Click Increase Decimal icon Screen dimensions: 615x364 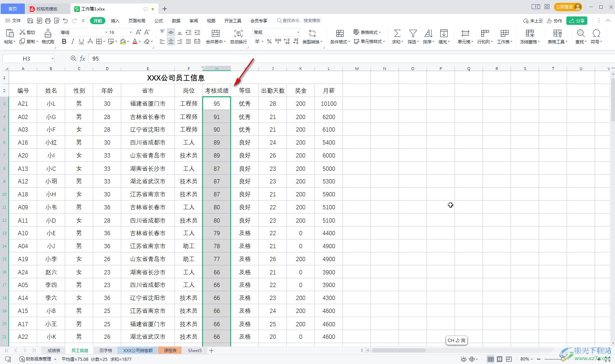point(287,42)
